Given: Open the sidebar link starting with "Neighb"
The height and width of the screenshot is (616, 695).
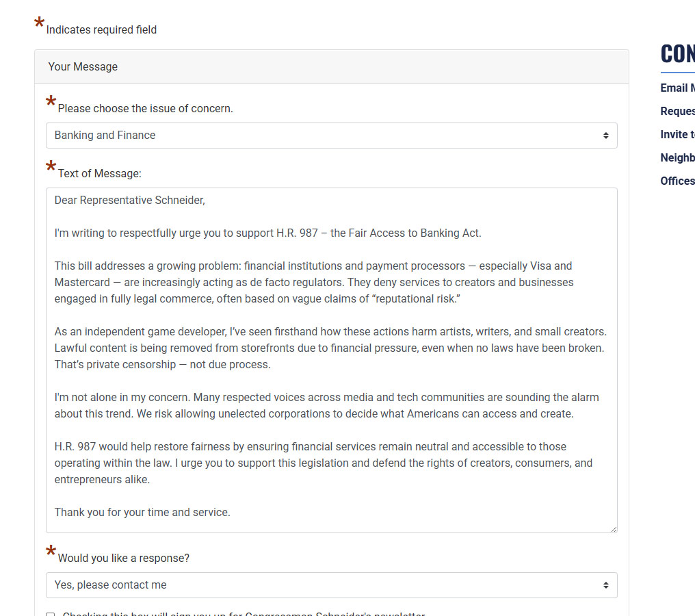Looking at the screenshot, I should (x=677, y=157).
